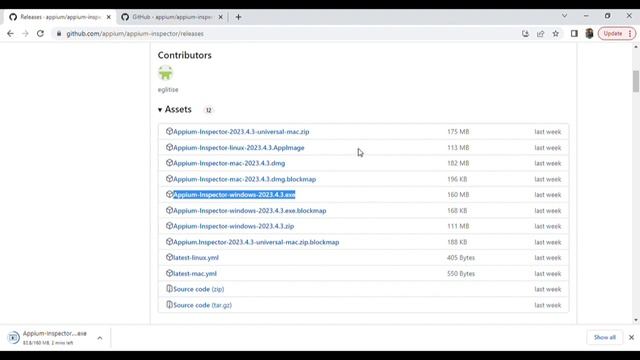The image size is (640, 360).
Task: Install app icon in address bar
Action: pos(525,34)
